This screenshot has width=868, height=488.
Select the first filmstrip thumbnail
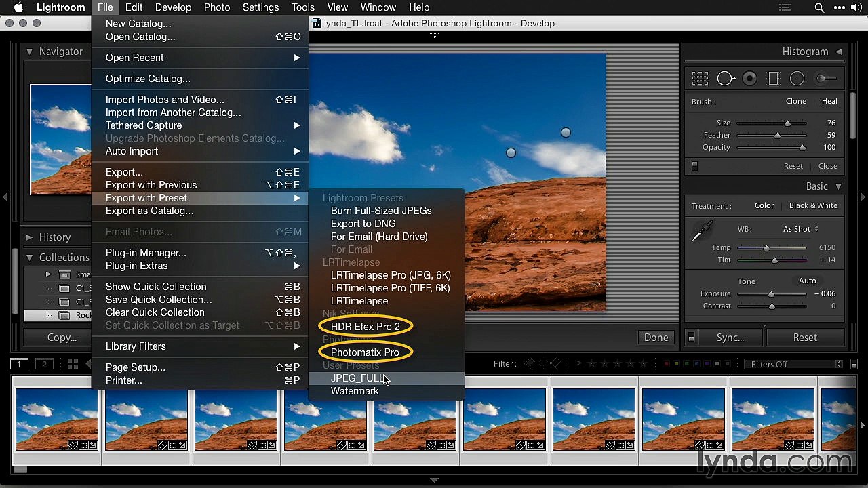57,420
